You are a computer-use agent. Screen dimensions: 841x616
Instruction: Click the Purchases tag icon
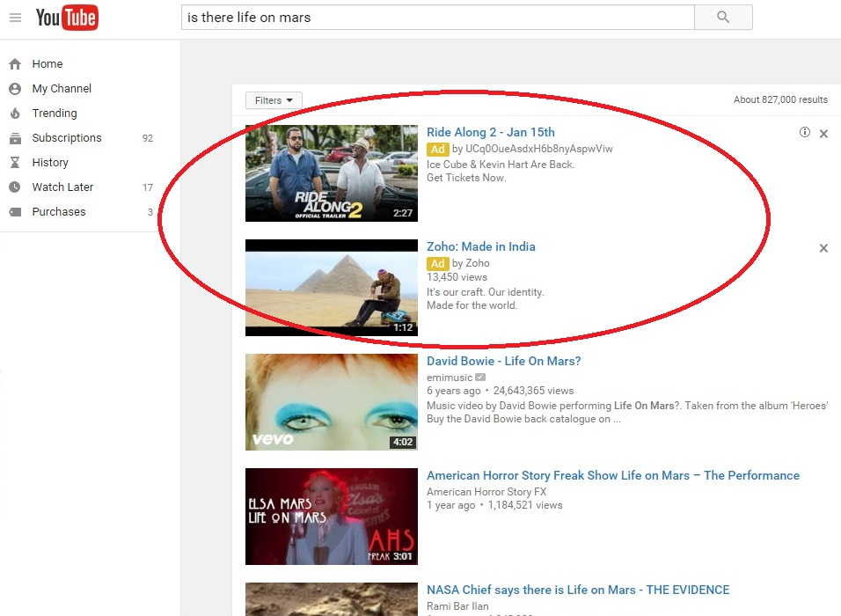[x=15, y=212]
